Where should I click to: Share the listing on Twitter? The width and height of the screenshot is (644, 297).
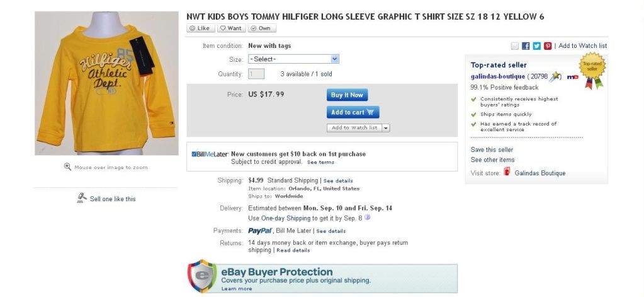coord(536,46)
